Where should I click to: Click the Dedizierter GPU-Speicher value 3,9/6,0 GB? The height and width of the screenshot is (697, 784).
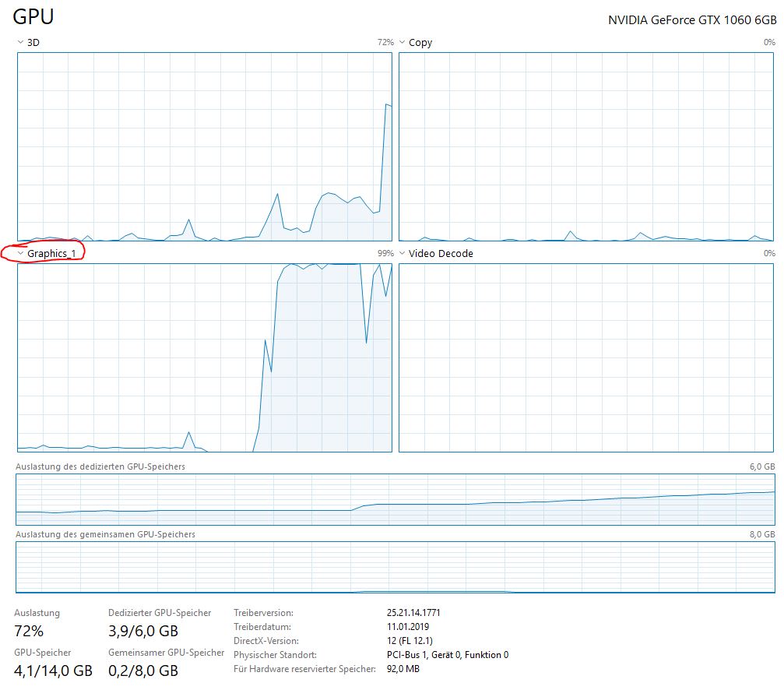coord(144,631)
